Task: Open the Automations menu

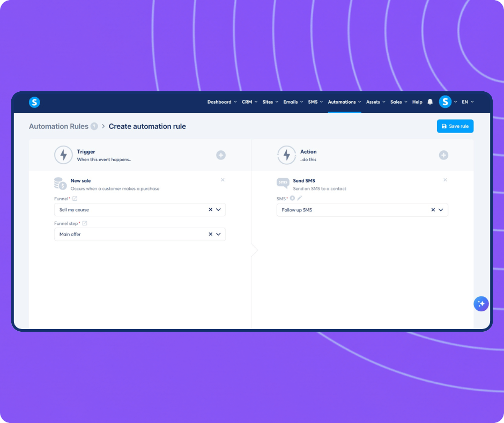Action: point(344,102)
